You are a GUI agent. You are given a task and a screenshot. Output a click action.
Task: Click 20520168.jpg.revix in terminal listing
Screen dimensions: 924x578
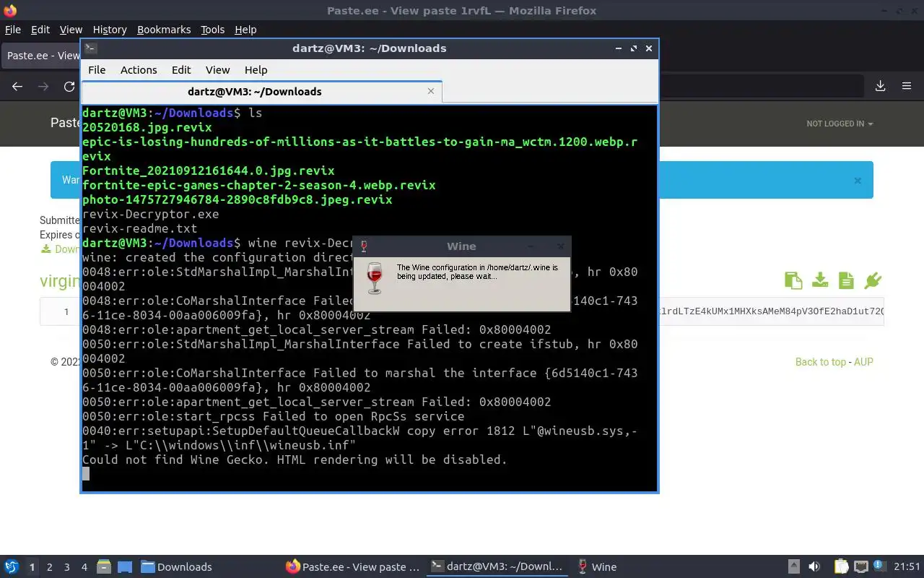pyautogui.click(x=147, y=127)
